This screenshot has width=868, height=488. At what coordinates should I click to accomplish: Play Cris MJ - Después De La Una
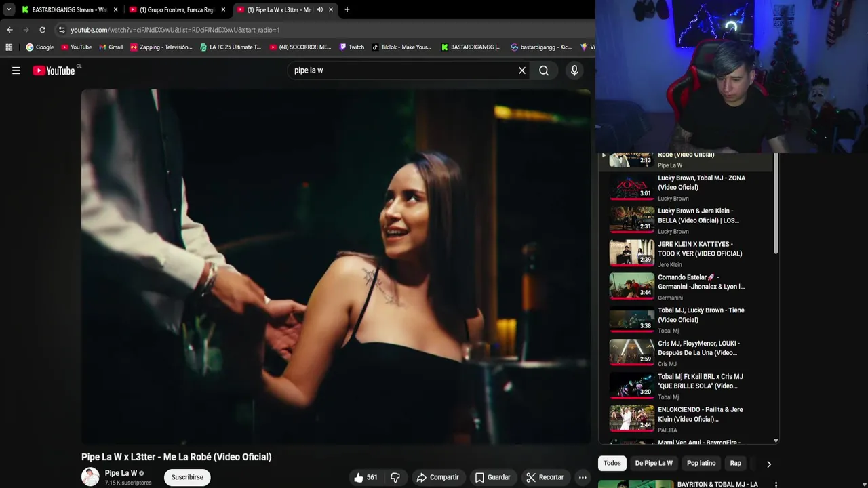tap(686, 353)
